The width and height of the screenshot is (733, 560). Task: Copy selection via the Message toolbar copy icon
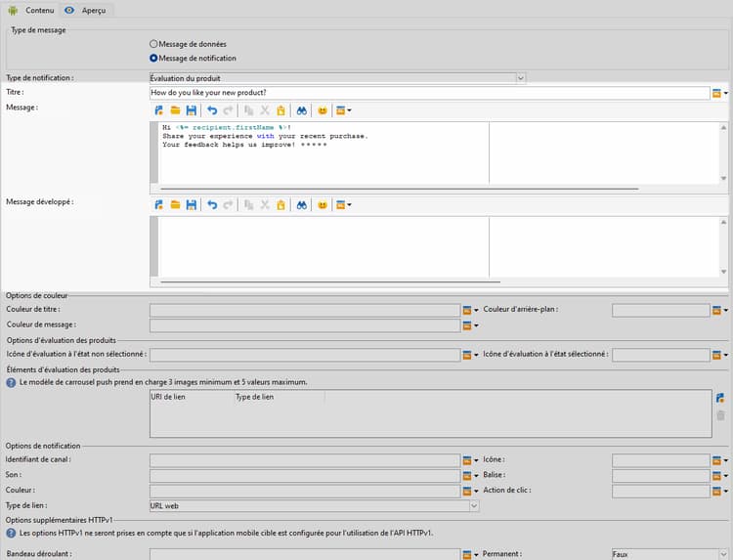248,110
